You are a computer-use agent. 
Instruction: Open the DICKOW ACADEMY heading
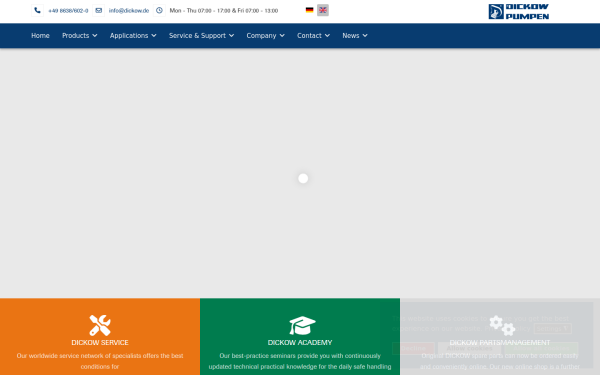(300, 342)
